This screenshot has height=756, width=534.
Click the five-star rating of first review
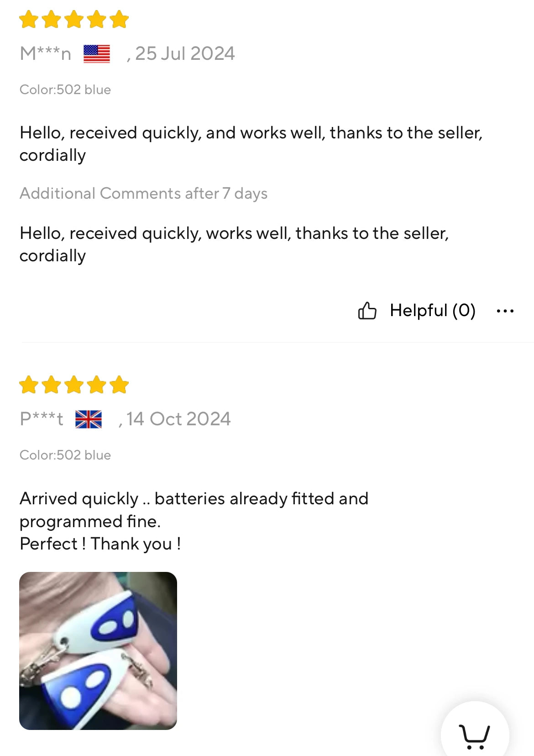click(x=74, y=19)
